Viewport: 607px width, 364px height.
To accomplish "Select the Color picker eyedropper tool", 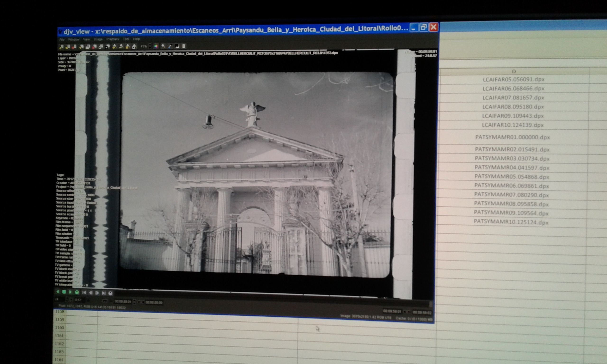I will point(170,46).
